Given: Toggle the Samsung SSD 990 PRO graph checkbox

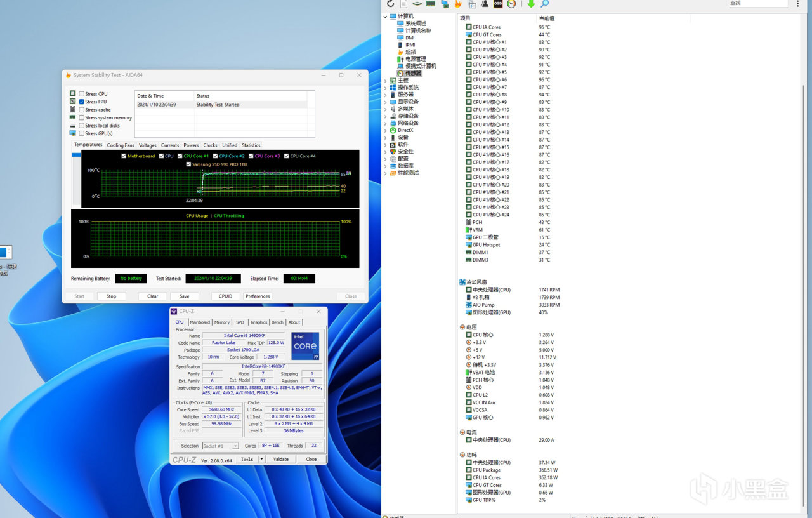Looking at the screenshot, I should 188,164.
